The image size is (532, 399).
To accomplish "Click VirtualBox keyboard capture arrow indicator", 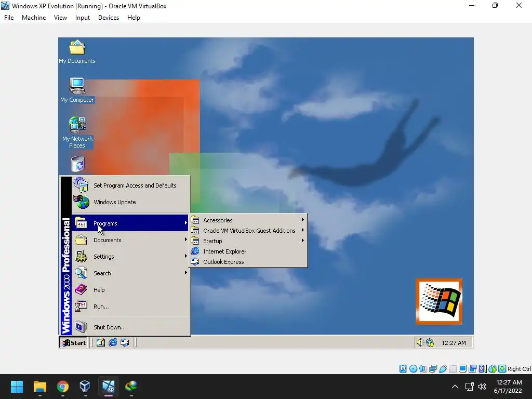I will tap(502, 369).
